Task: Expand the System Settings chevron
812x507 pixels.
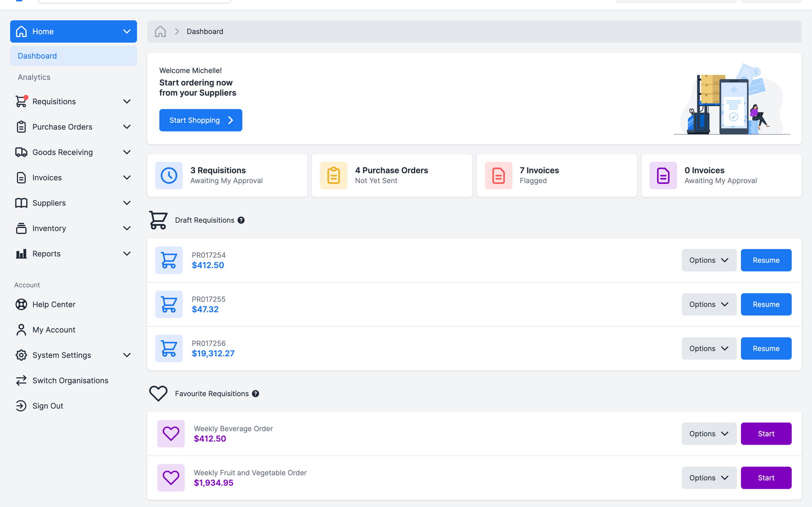Action: click(126, 355)
